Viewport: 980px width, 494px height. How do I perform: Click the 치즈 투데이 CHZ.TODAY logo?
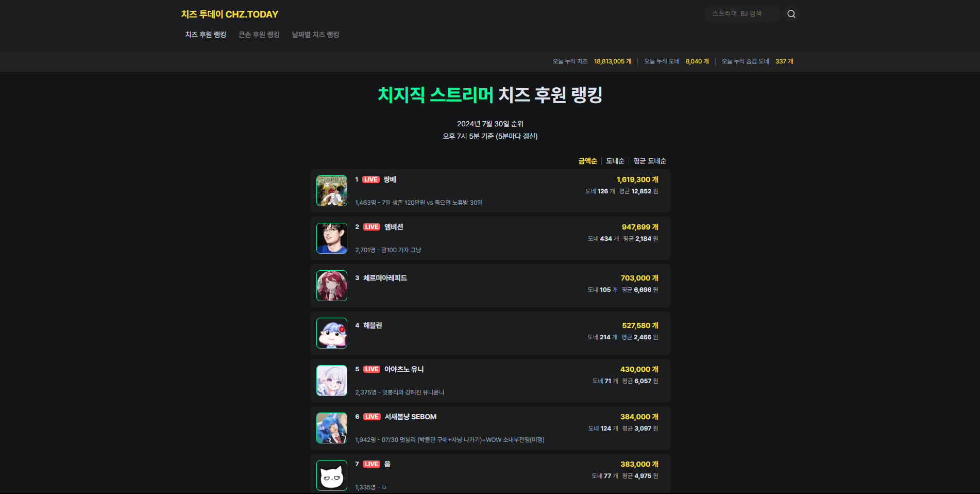pos(230,14)
